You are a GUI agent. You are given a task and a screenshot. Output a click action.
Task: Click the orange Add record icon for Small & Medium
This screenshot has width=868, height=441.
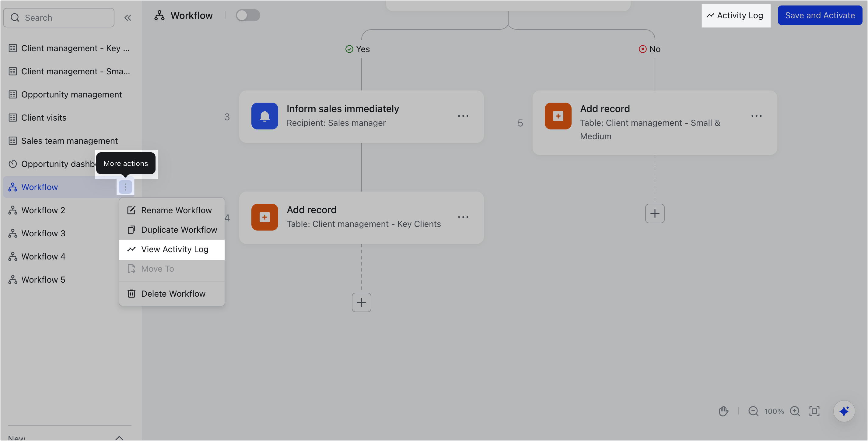tap(558, 116)
